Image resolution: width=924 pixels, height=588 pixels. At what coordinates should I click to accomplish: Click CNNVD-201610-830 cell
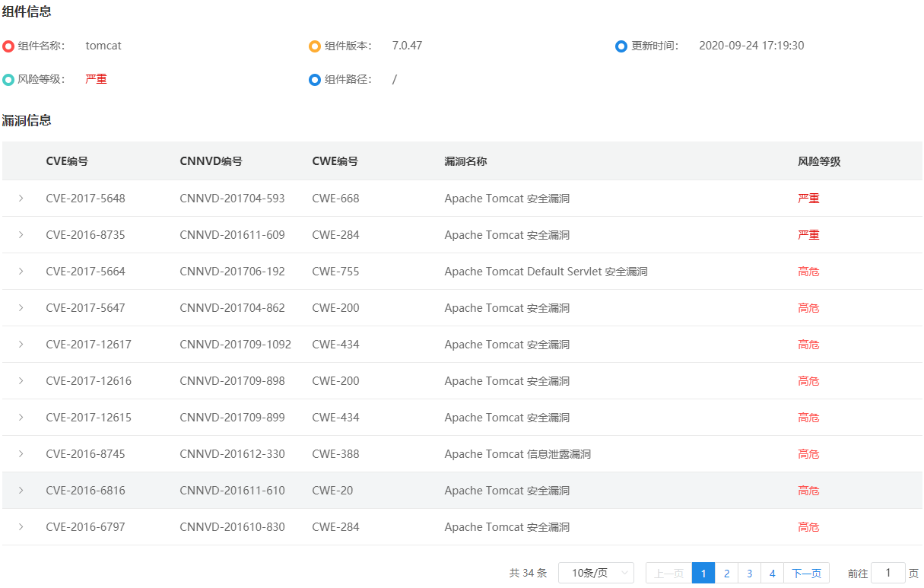(x=232, y=527)
